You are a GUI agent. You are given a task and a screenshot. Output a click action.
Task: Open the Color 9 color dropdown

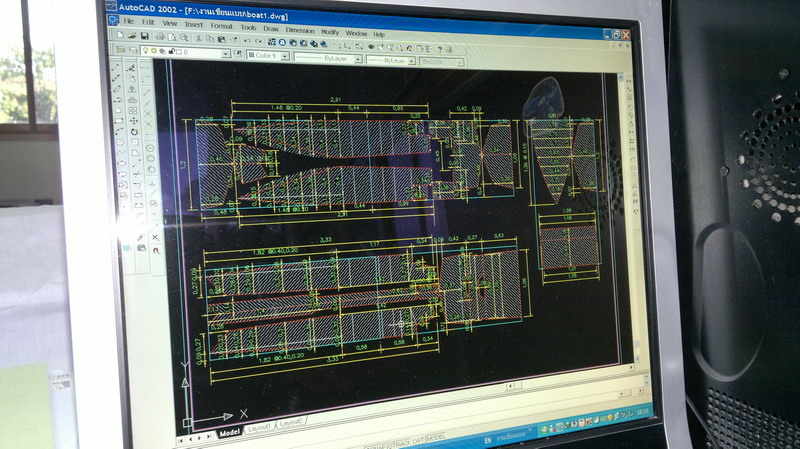click(x=285, y=56)
